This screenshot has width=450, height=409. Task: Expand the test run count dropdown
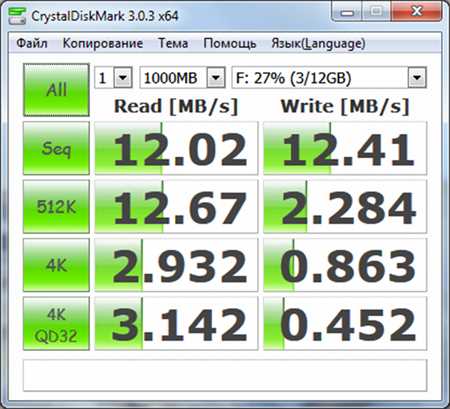click(123, 78)
